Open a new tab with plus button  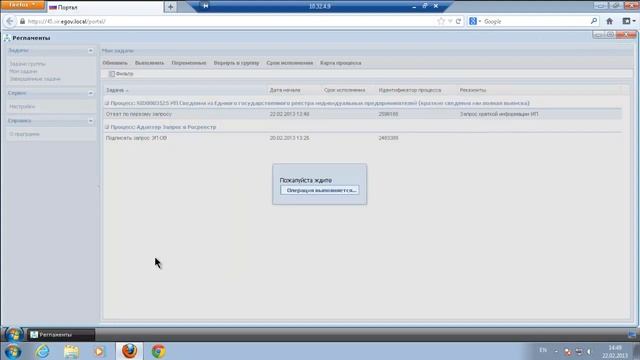[170, 7]
